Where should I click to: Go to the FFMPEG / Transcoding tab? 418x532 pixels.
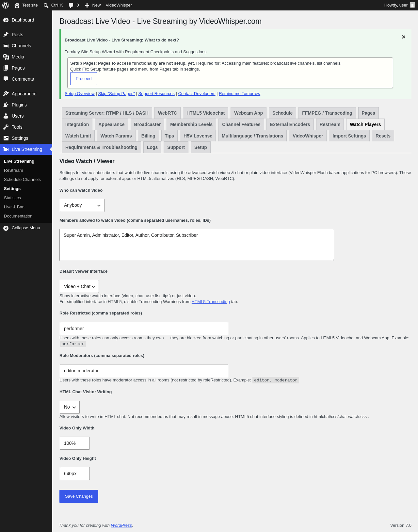[327, 113]
